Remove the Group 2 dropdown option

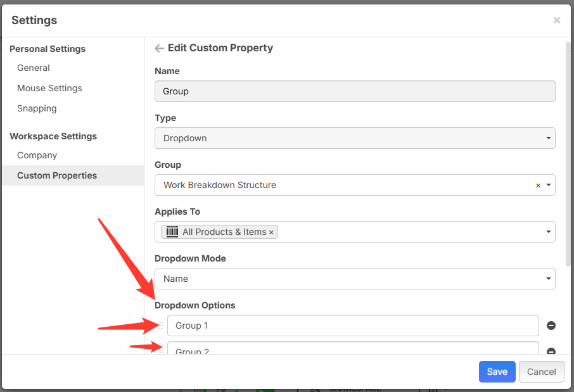point(551,351)
